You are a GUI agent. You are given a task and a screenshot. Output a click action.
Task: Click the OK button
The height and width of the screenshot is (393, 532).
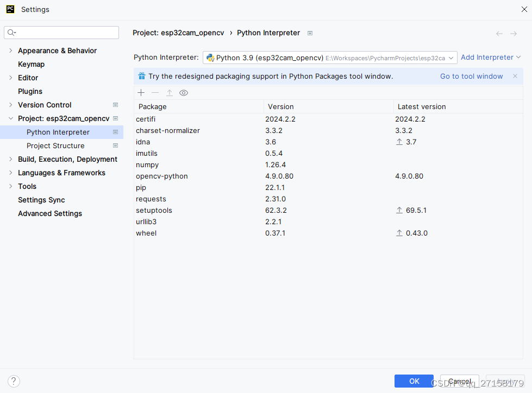coord(414,381)
